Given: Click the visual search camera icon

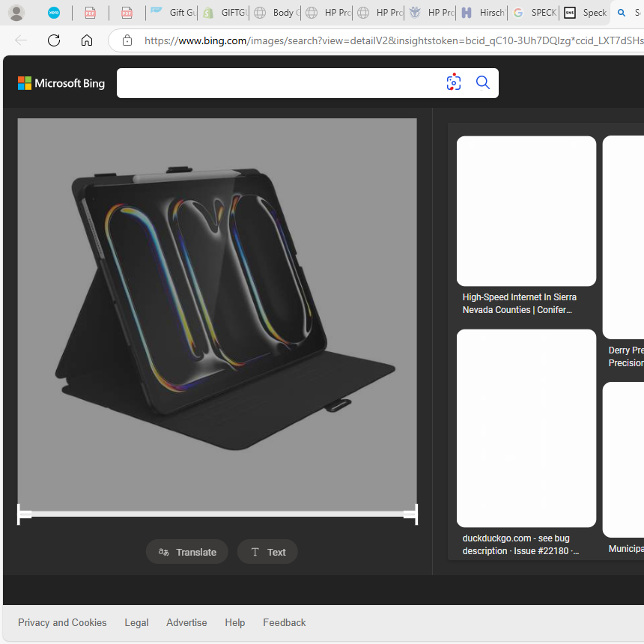Looking at the screenshot, I should 454,83.
